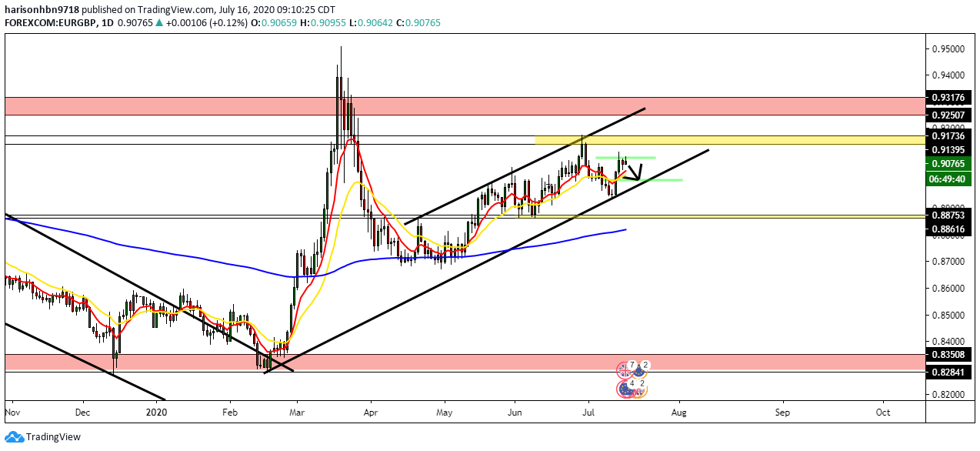Click the Oct label on time axis

pos(883,413)
